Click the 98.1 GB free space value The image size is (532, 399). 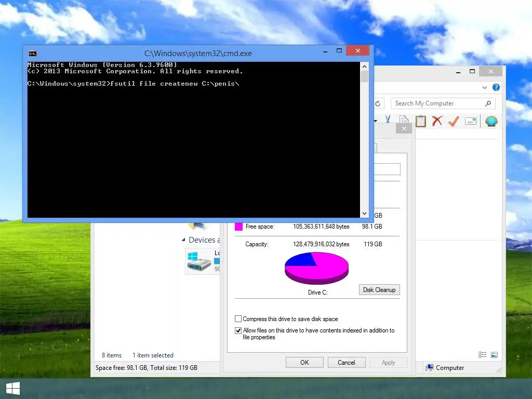pyautogui.click(x=372, y=227)
